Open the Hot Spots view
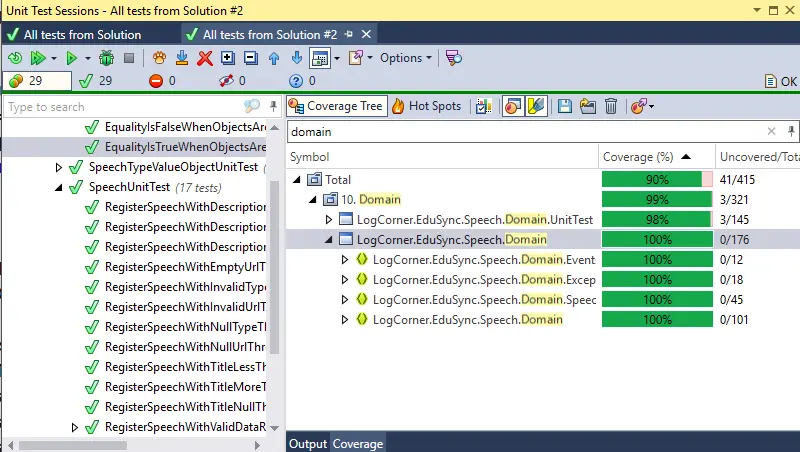 [x=427, y=106]
